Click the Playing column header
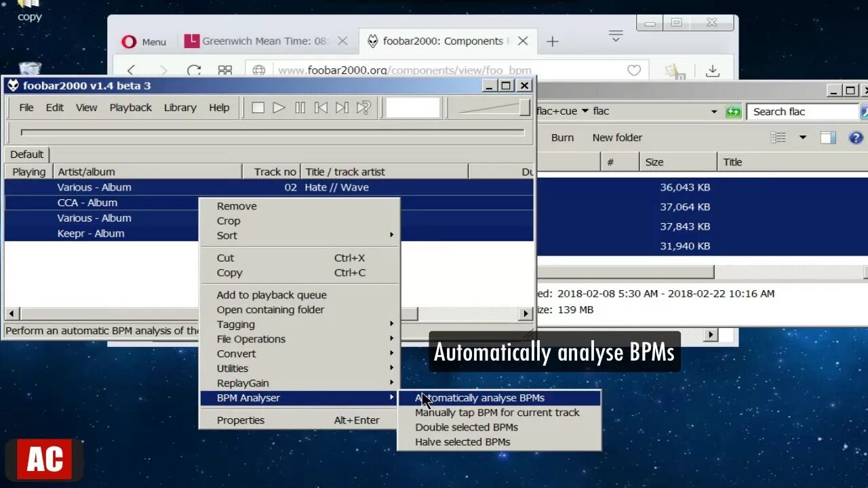 pos(29,172)
